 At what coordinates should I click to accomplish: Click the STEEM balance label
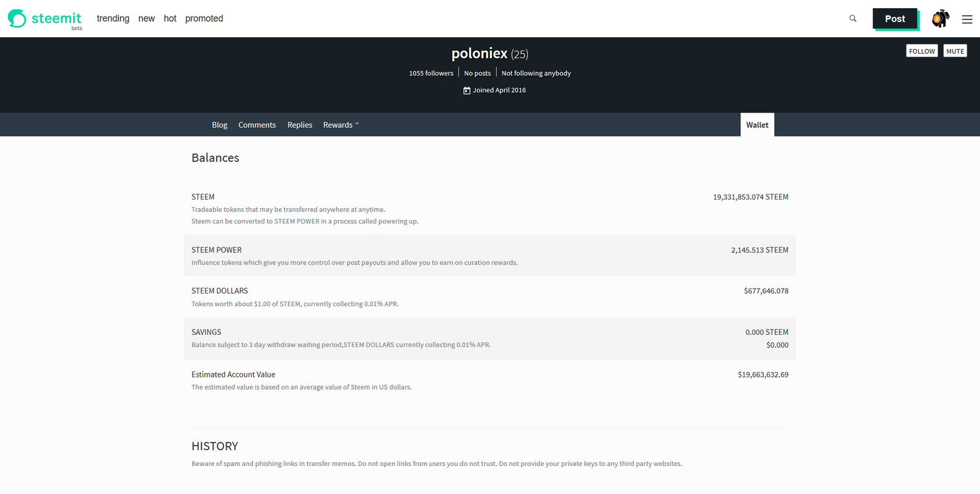pyautogui.click(x=203, y=197)
